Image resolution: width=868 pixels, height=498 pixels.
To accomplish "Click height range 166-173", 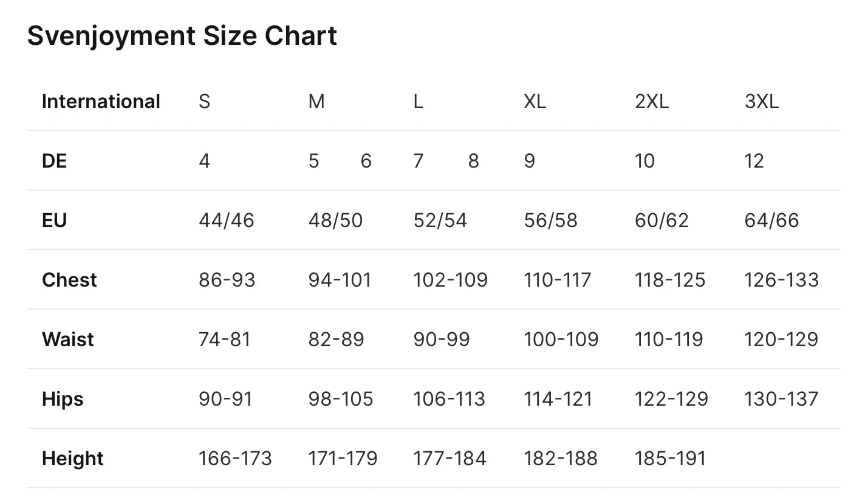I will [x=235, y=459].
